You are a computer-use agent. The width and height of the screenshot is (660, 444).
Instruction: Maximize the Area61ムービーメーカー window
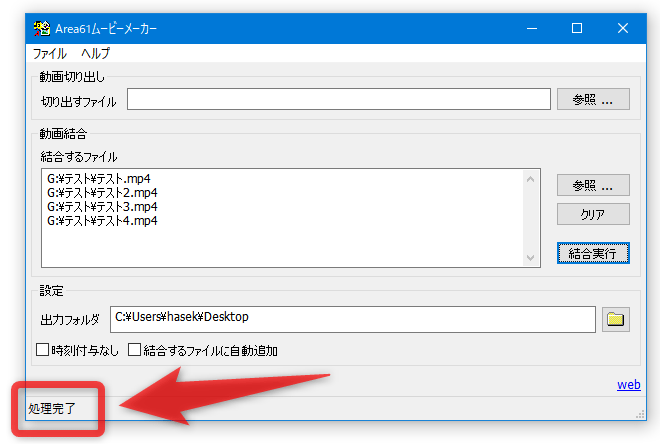[577, 28]
